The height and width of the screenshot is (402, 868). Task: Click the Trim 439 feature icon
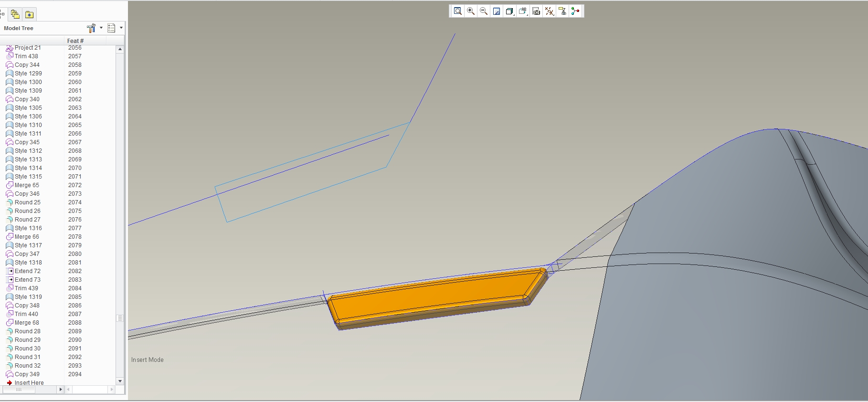point(9,288)
